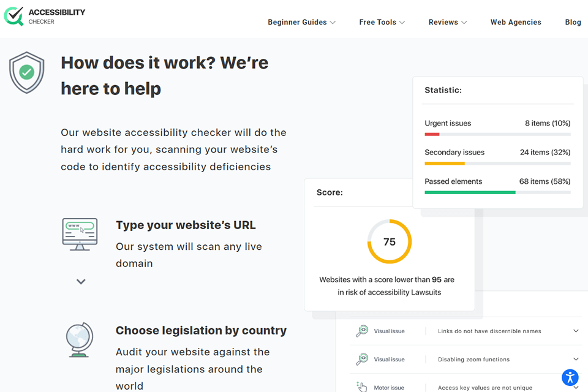Click the eye icon beside 'Disabling zoom functions'
Image resolution: width=588 pixels, height=392 pixels.
(362, 359)
